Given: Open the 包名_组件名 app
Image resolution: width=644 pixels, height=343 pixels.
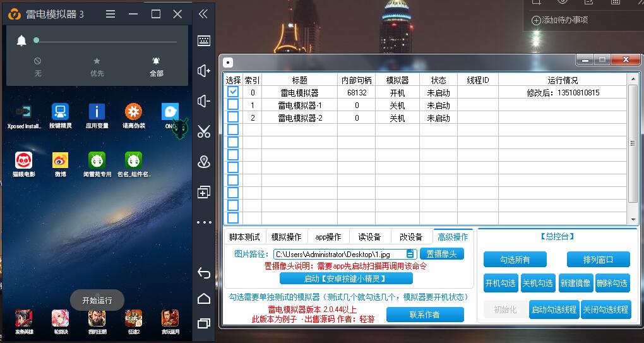Looking at the screenshot, I should pos(133,160).
